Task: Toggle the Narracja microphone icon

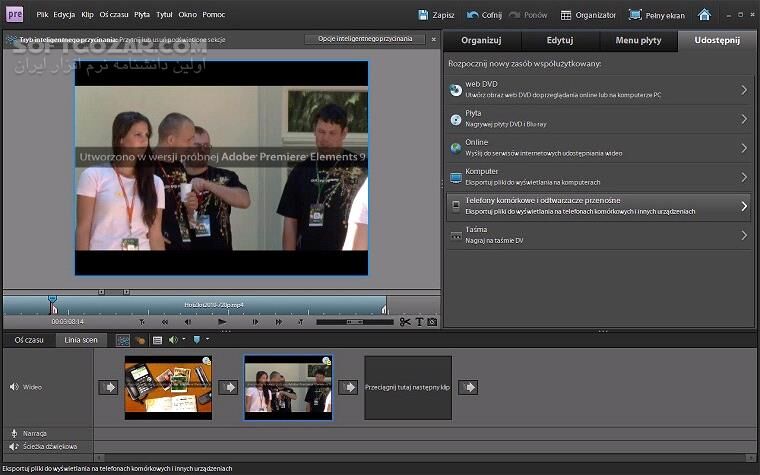Action: point(14,433)
